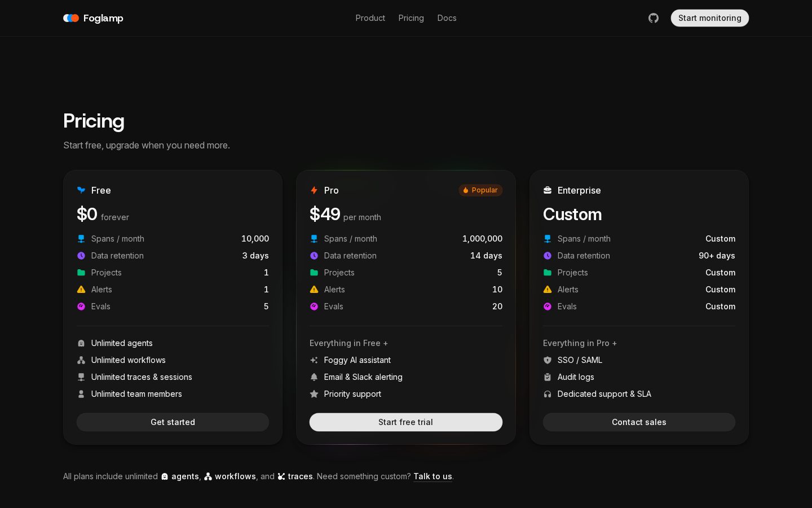Click the Free plan Projects folder icon
Image resolution: width=812 pixels, height=508 pixels.
point(81,273)
